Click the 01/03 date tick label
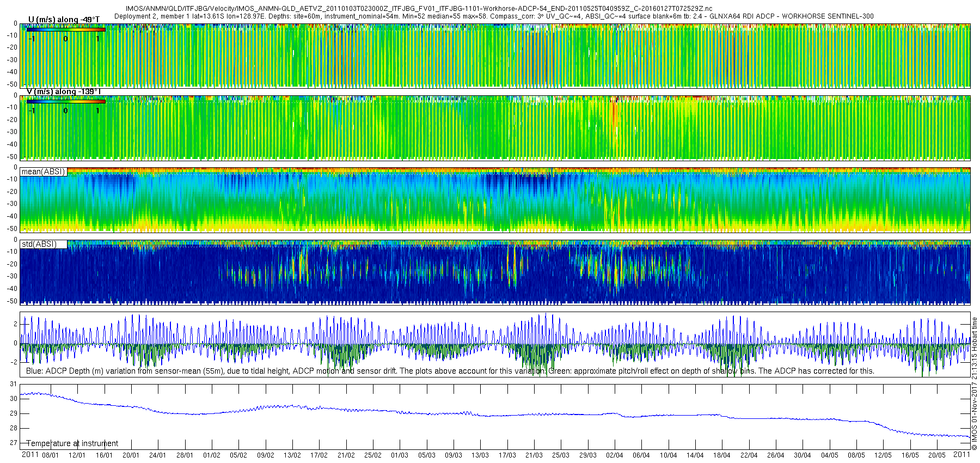Image resolution: width=980 pixels, height=463 pixels. (x=400, y=455)
